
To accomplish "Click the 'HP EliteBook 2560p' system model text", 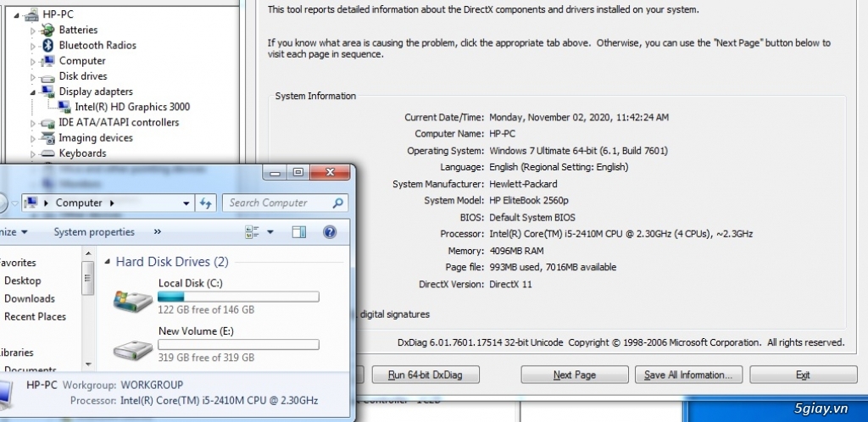I will (x=529, y=200).
